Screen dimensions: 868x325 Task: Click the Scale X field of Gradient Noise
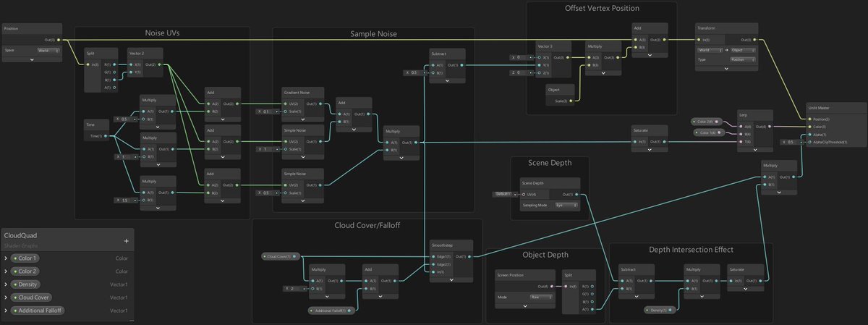click(x=266, y=111)
